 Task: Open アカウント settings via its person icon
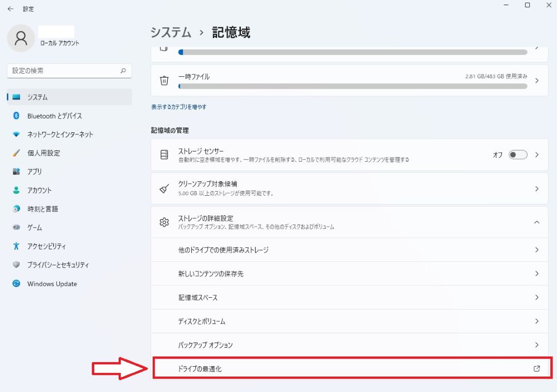pyautogui.click(x=18, y=190)
